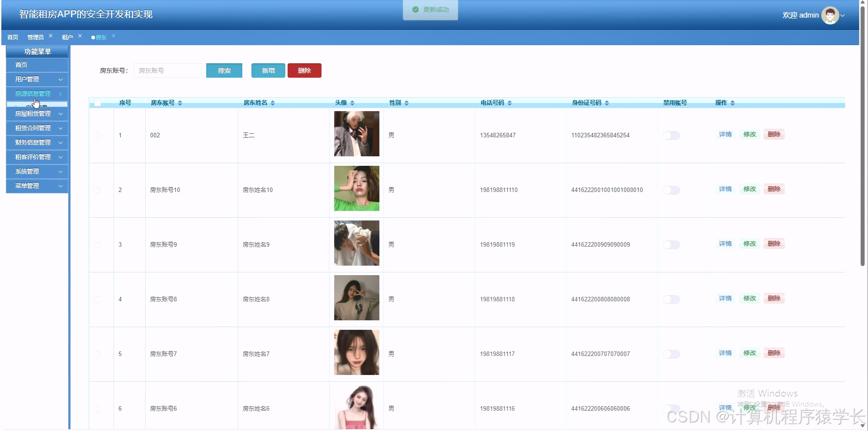Open 详情 for 房东账号10
868x431 pixels.
pyautogui.click(x=725, y=189)
